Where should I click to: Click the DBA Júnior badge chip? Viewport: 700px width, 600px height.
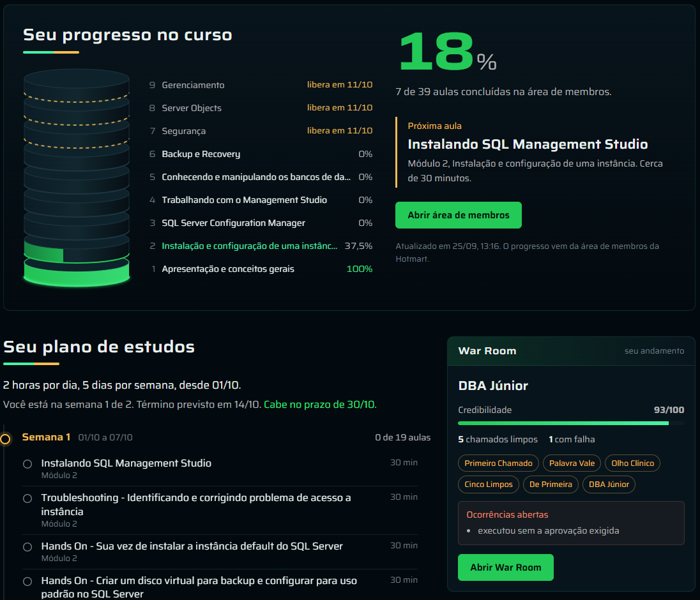click(609, 484)
